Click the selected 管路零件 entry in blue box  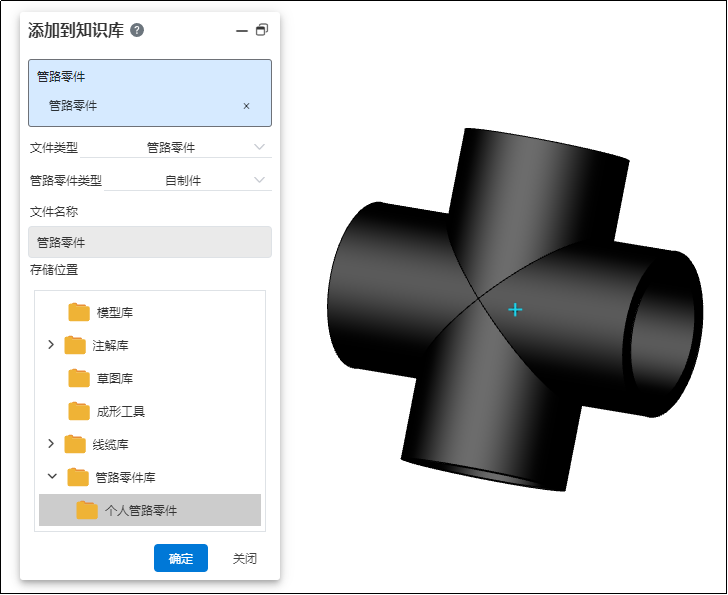pyautogui.click(x=73, y=106)
